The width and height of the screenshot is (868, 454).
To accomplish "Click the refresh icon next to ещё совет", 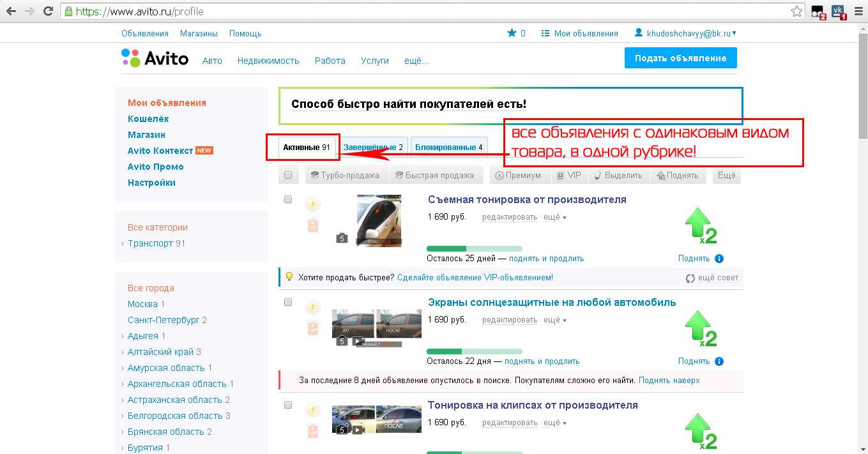I will [x=690, y=278].
